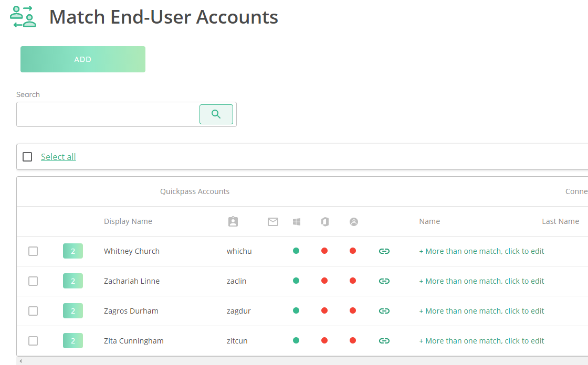588x365 pixels.
Task: Click the 2 badge for Zachariah Linne
Action: pyautogui.click(x=73, y=281)
